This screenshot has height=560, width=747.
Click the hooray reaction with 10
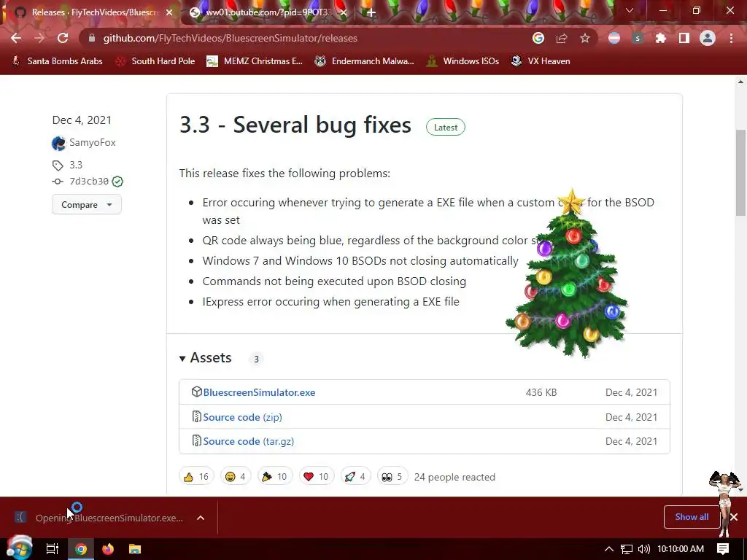point(275,477)
